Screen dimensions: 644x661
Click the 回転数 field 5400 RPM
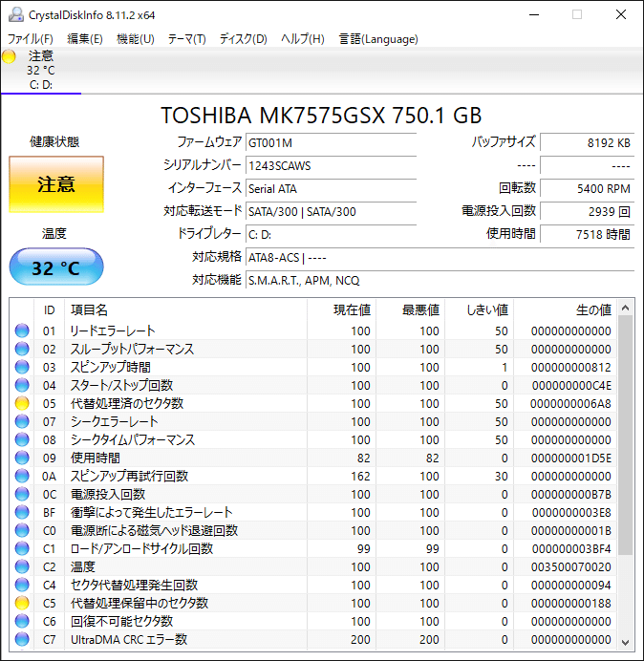click(x=587, y=188)
